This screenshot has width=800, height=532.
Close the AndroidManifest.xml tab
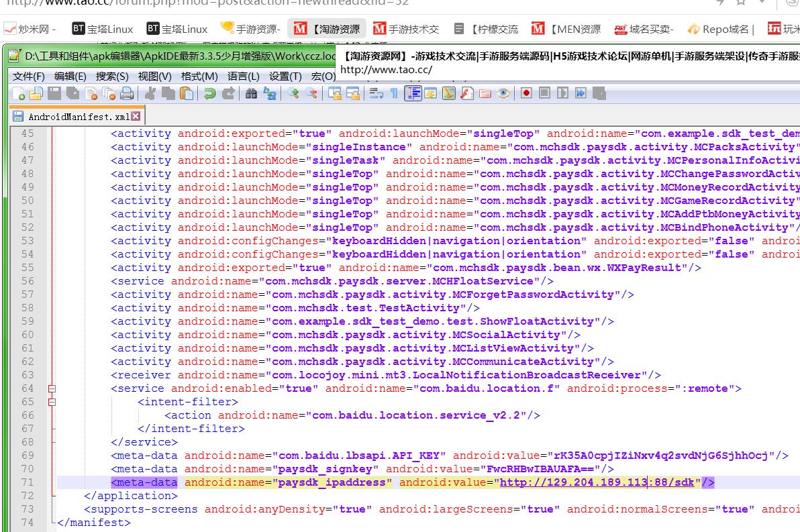[136, 117]
